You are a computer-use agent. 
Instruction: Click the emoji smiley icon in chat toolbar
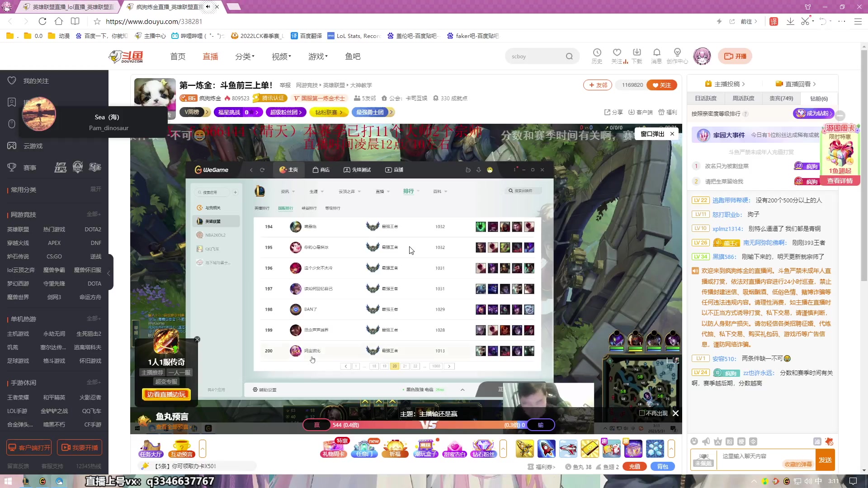(694, 441)
